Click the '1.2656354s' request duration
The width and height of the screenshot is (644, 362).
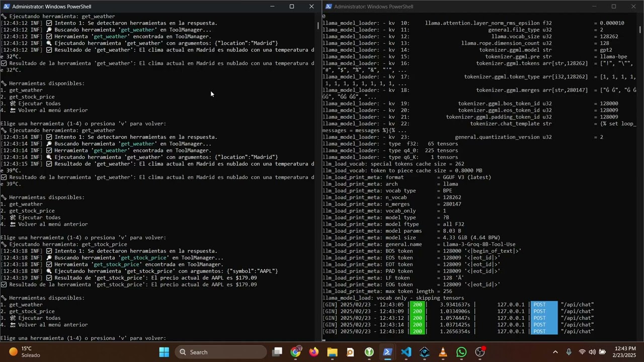pos(455,331)
